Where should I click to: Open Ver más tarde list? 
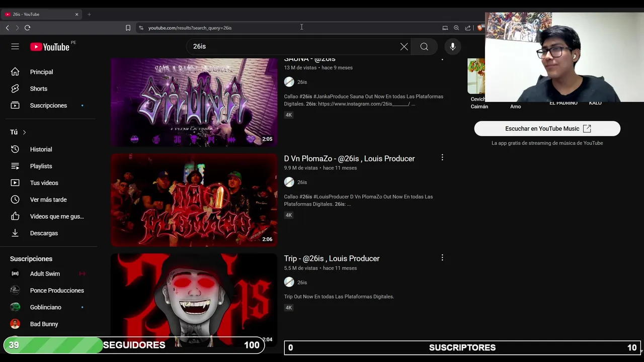[49, 200]
